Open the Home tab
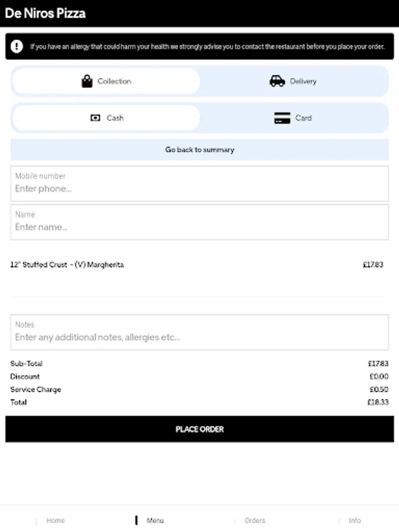The width and height of the screenshot is (399, 532). click(x=55, y=520)
